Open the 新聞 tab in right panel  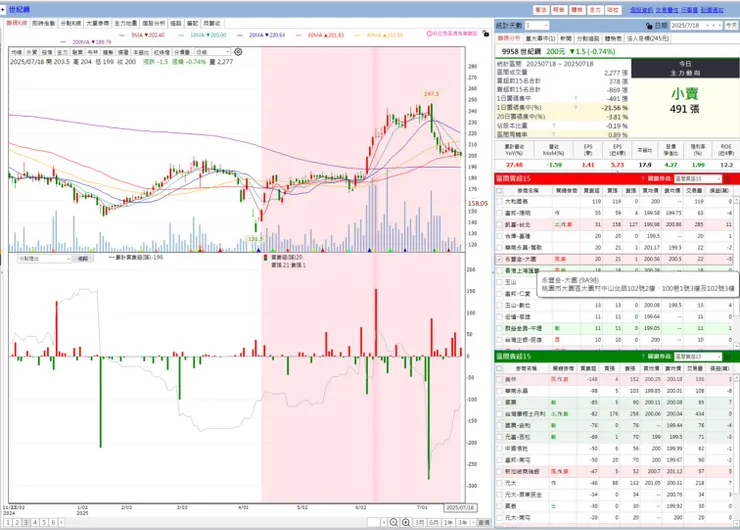[565, 38]
